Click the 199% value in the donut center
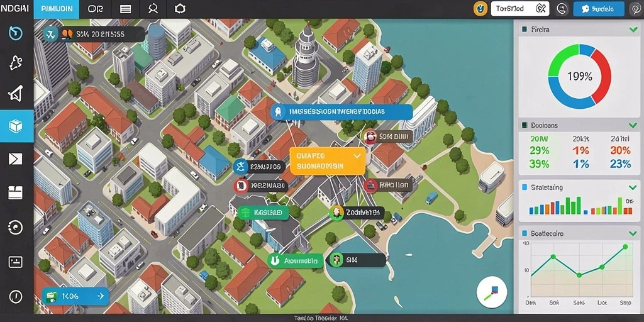 pyautogui.click(x=579, y=76)
